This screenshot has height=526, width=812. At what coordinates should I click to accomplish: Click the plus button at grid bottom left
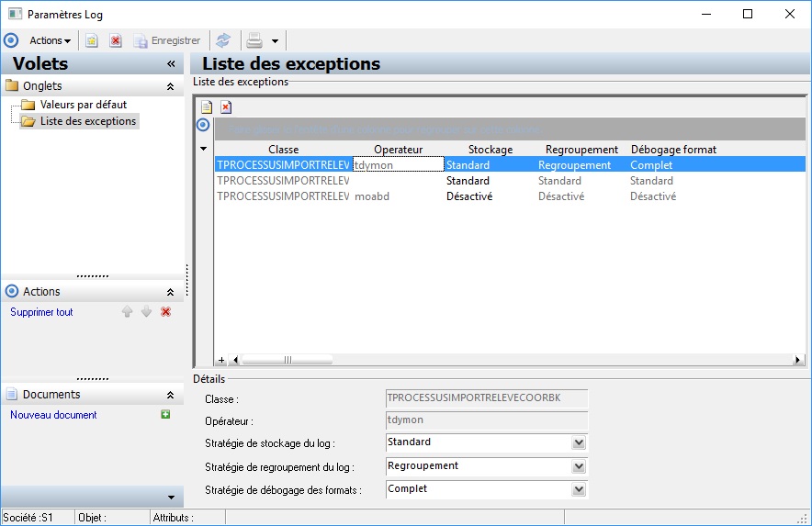(x=221, y=360)
